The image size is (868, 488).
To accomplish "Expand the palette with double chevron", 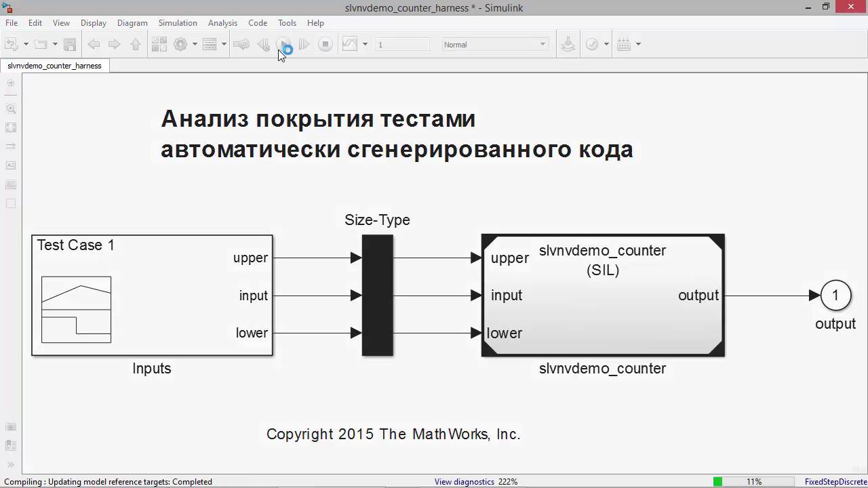I will [x=11, y=465].
